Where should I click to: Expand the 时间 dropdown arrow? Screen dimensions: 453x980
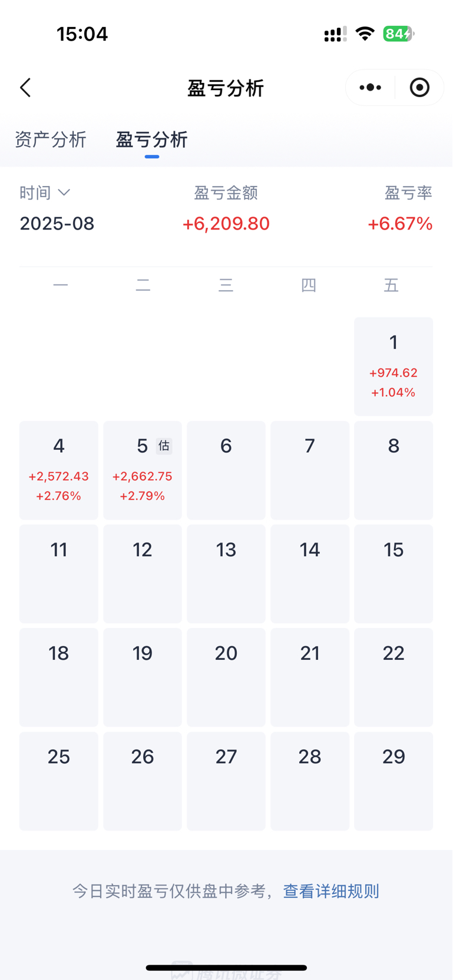[x=64, y=192]
